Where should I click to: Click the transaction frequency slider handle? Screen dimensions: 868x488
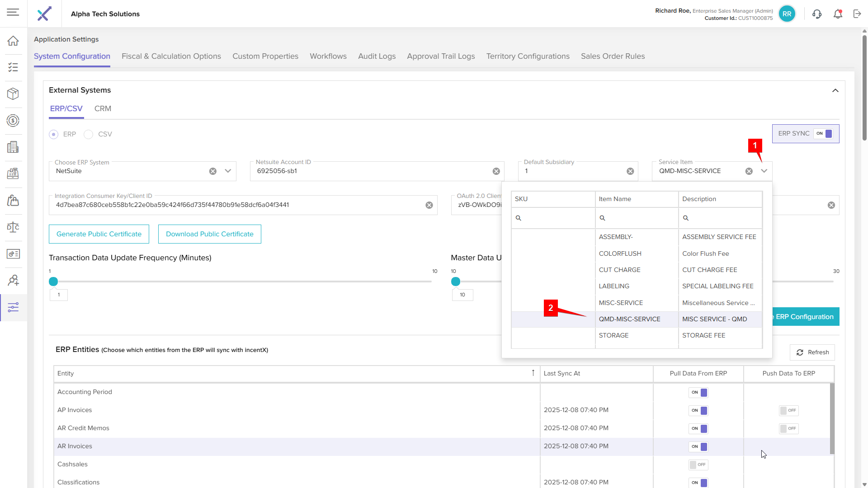click(53, 282)
